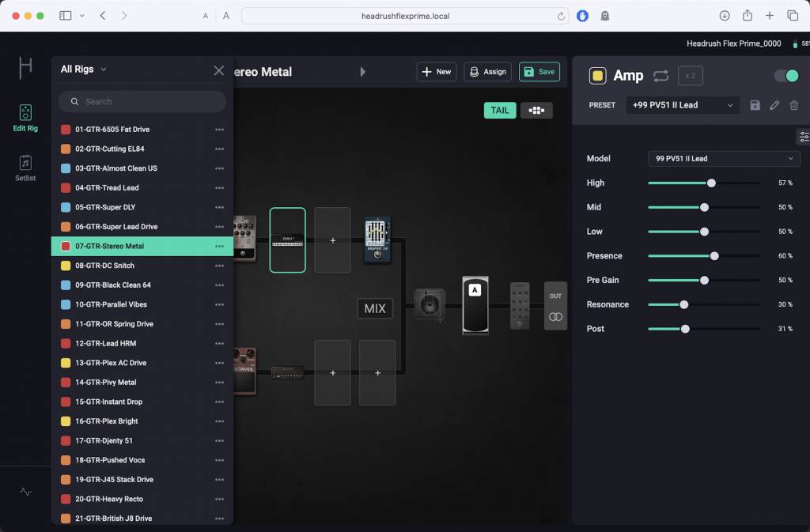Add block in second empty lower-row slot
Screen dimensions: 810x532
tap(377, 372)
